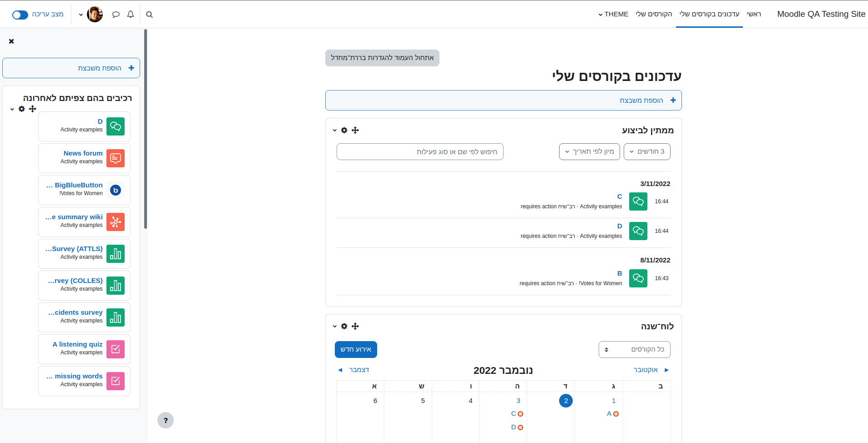868x443 pixels.
Task: Open gear settings of recently accessed items block
Action: coord(21,109)
